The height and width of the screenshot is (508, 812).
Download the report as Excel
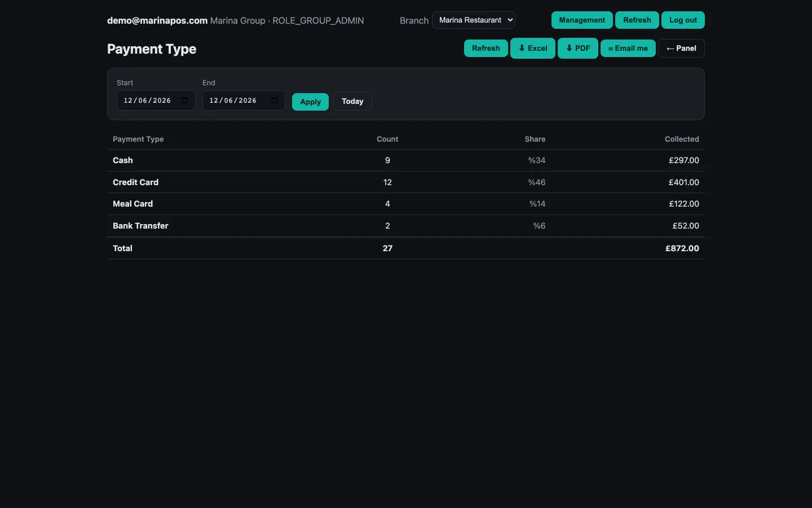(x=533, y=49)
